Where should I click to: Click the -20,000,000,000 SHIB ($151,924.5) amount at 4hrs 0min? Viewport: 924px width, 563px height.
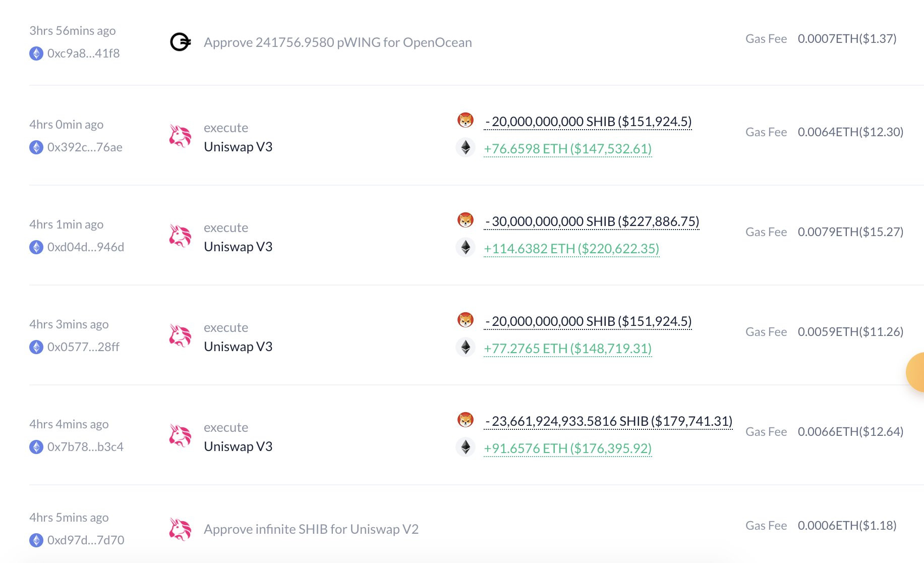588,122
